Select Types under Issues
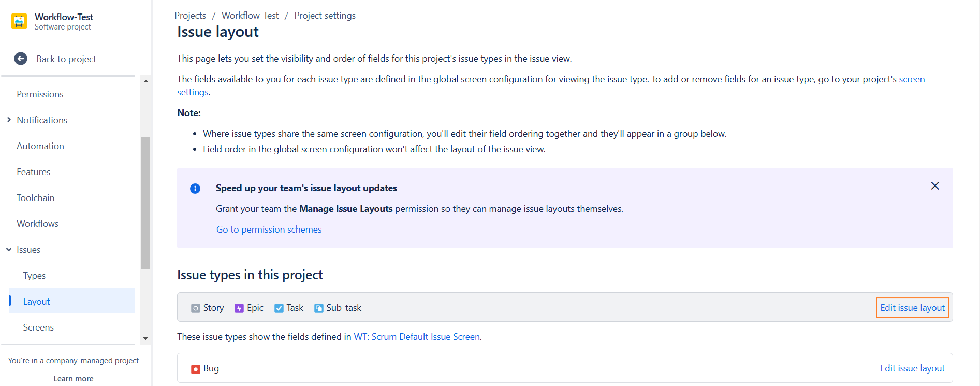This screenshot has width=980, height=386. (34, 276)
